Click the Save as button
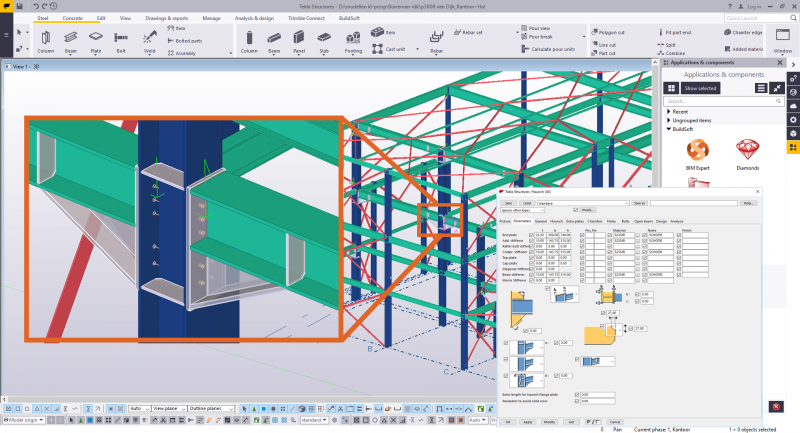The image size is (800, 433). [639, 203]
